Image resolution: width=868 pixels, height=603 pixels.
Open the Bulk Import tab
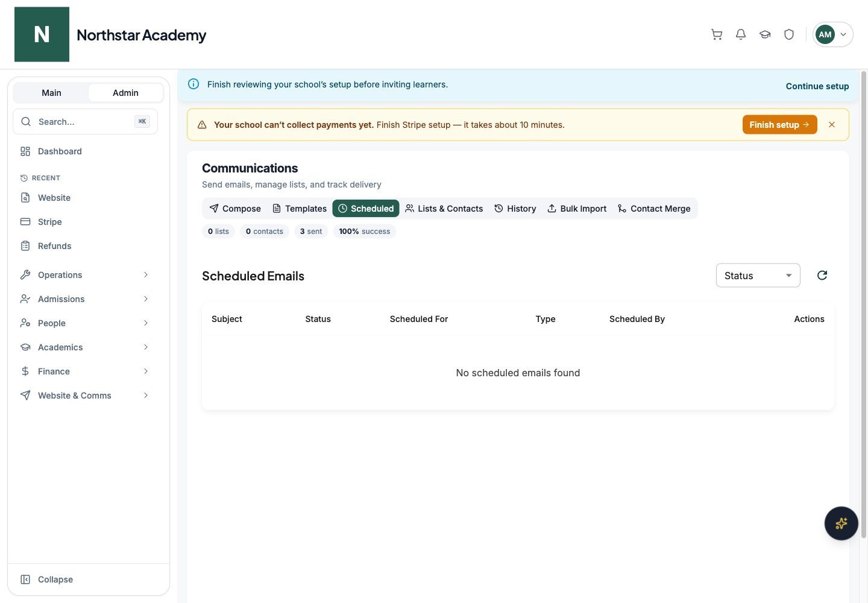pyautogui.click(x=577, y=209)
